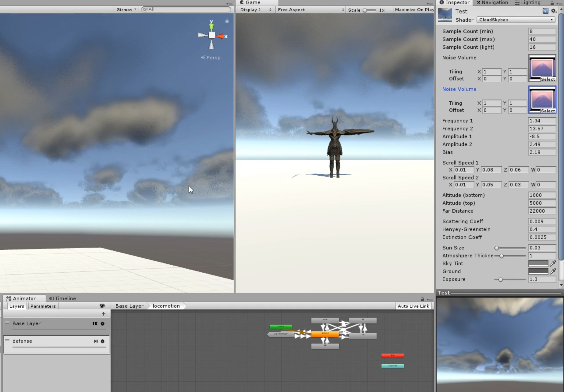
Task: Click the Parameters tab in Animator
Action: (x=43, y=306)
